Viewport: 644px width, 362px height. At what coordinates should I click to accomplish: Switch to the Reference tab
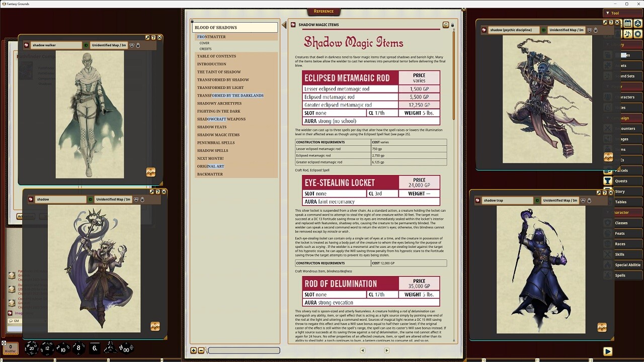pos(324,11)
